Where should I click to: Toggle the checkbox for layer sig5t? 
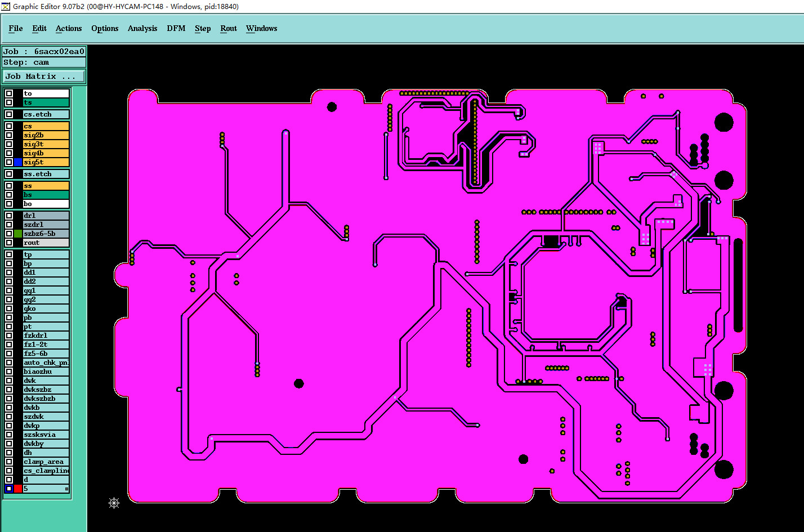[9, 162]
